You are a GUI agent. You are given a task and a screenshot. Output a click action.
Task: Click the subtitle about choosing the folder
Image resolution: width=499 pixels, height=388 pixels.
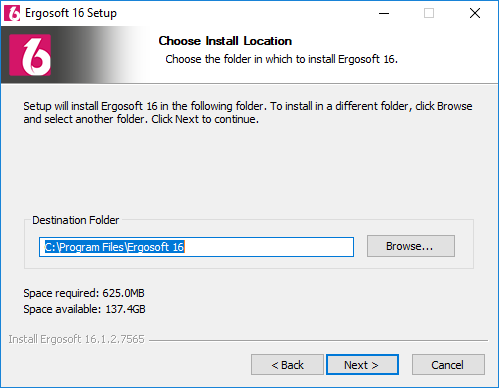pyautogui.click(x=282, y=59)
